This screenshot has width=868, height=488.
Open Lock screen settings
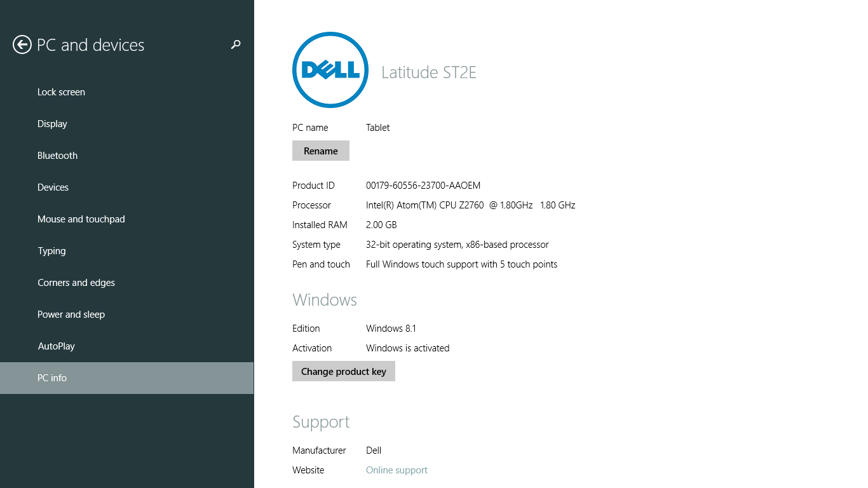pos(61,91)
